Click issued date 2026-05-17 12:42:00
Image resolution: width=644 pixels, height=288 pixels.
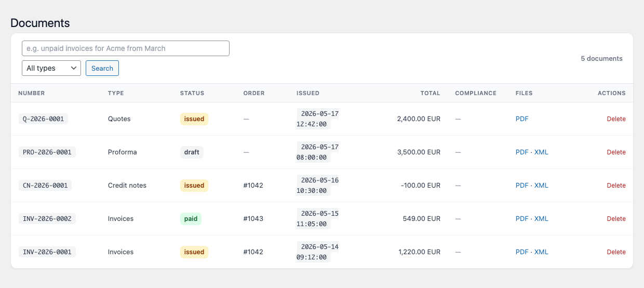pyautogui.click(x=318, y=119)
